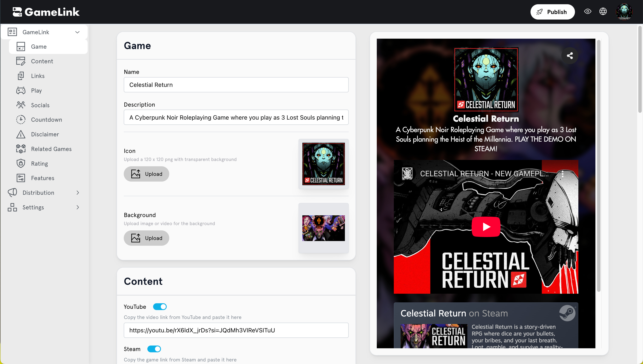Play the Celestial Return YouTube video
The width and height of the screenshot is (643, 364).
coord(486,227)
